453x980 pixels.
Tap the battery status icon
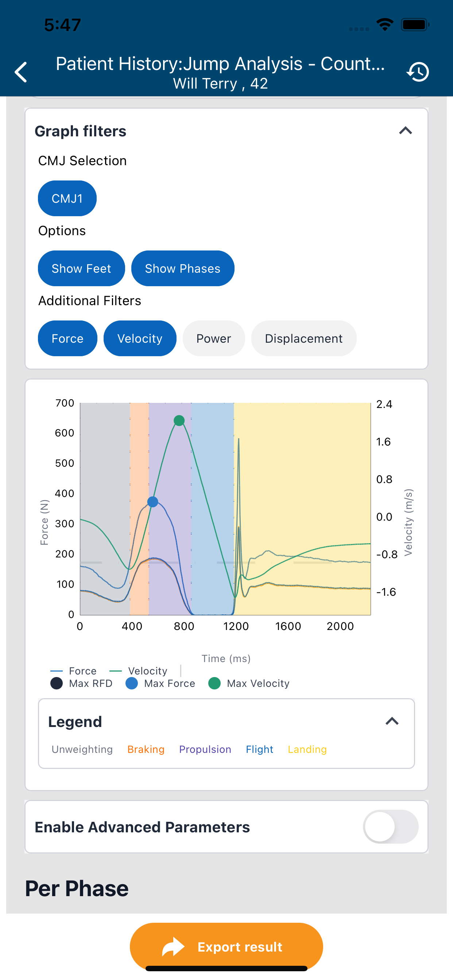pos(415,25)
